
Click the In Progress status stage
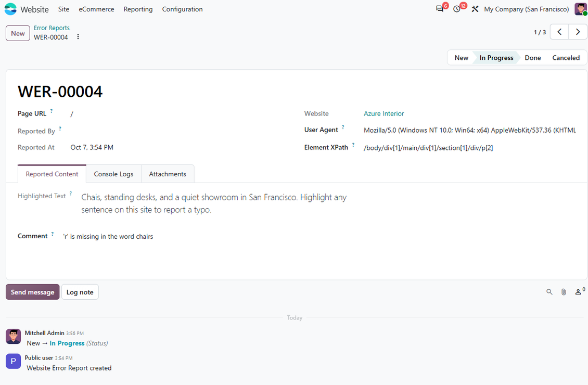pyautogui.click(x=496, y=58)
